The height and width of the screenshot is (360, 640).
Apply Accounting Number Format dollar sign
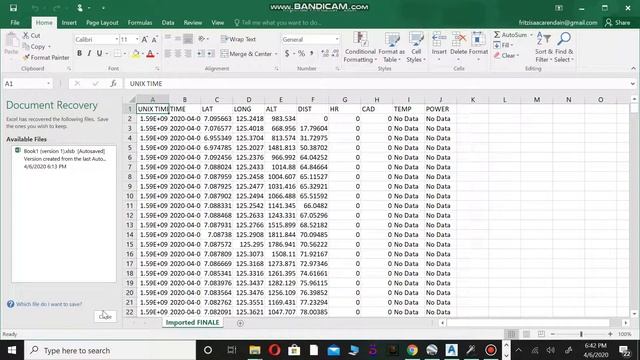tap(287, 53)
